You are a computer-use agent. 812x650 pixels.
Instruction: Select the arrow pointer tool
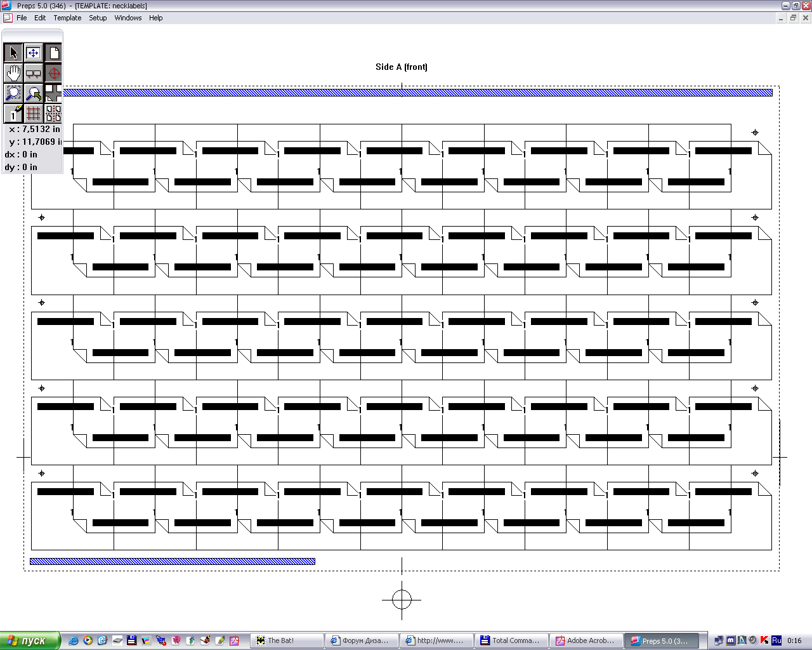(x=13, y=53)
